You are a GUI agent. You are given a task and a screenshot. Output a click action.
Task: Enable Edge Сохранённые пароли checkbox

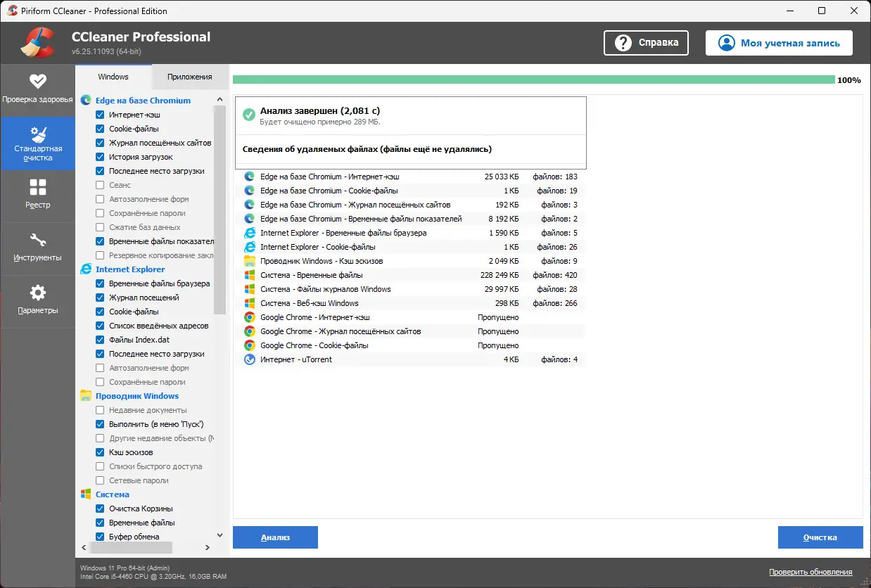[100, 213]
